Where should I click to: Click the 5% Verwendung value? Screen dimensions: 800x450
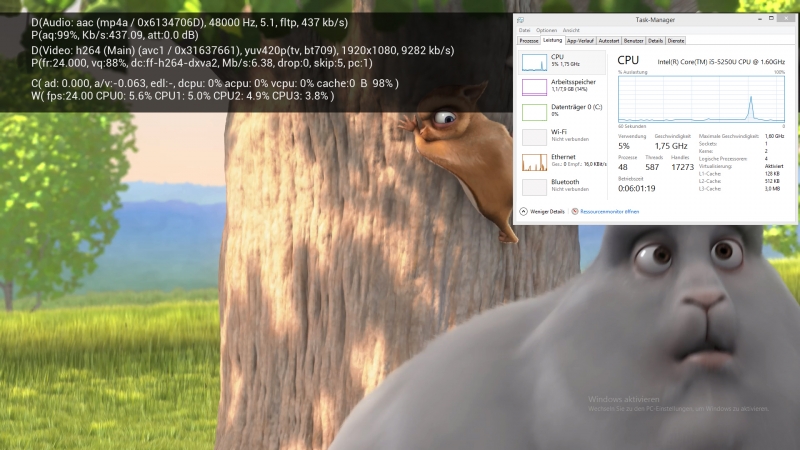pyautogui.click(x=623, y=146)
